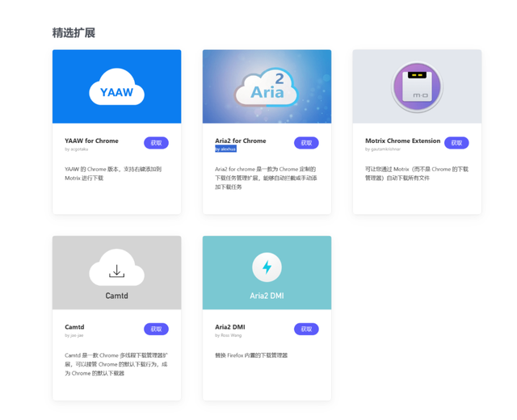Click highlighted author by alexhua

pos(225,149)
